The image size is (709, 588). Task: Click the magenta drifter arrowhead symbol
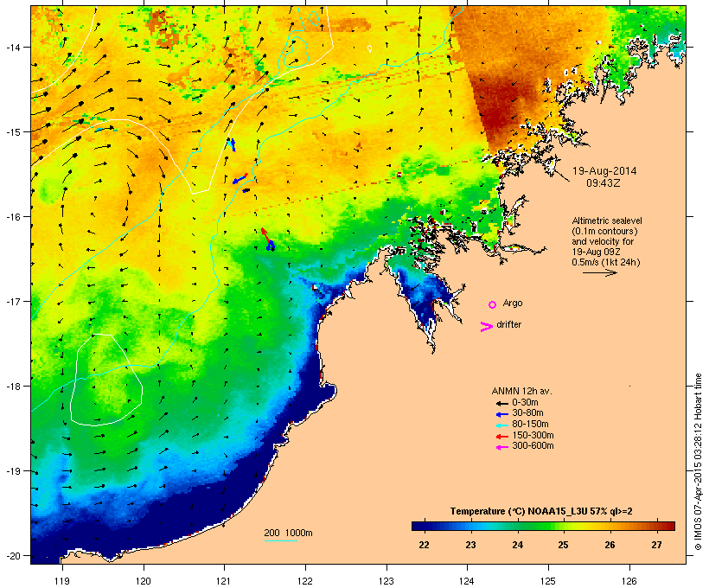coord(487,327)
